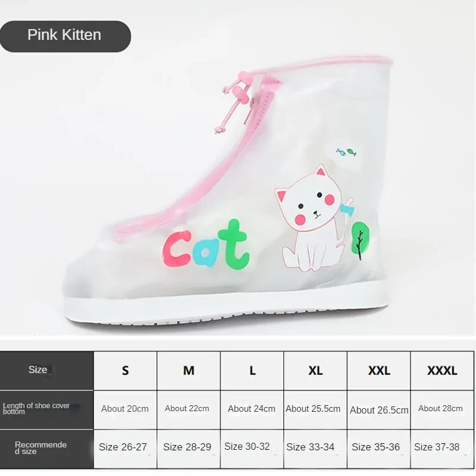Click the Pink Kitten label badge
Image resolution: width=476 pixels, height=476 pixels.
tap(65, 36)
